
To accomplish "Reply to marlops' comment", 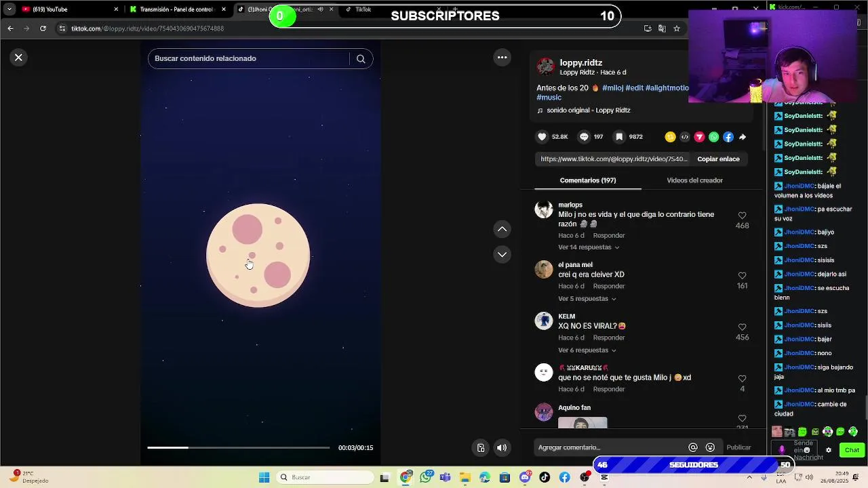I will [609, 235].
